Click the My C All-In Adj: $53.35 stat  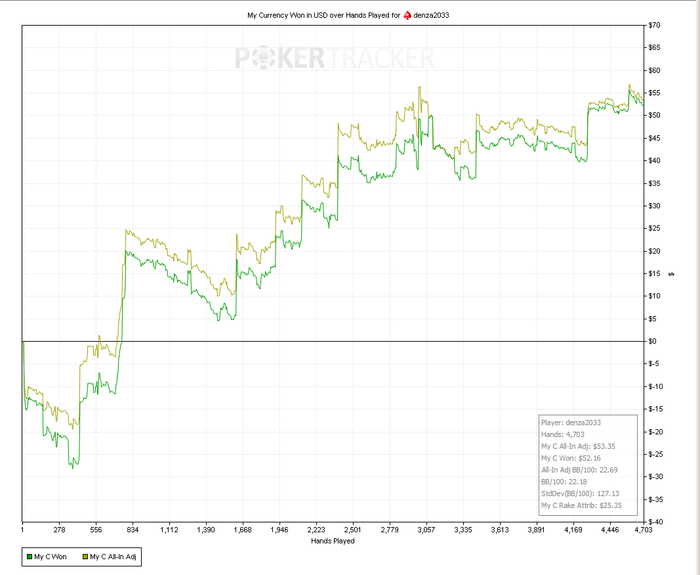point(579,446)
